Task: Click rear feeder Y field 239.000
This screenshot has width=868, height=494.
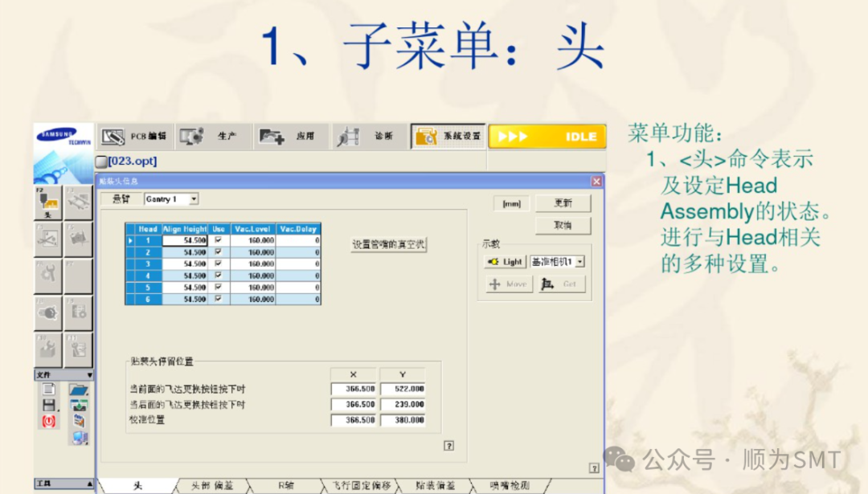Action: (x=403, y=404)
